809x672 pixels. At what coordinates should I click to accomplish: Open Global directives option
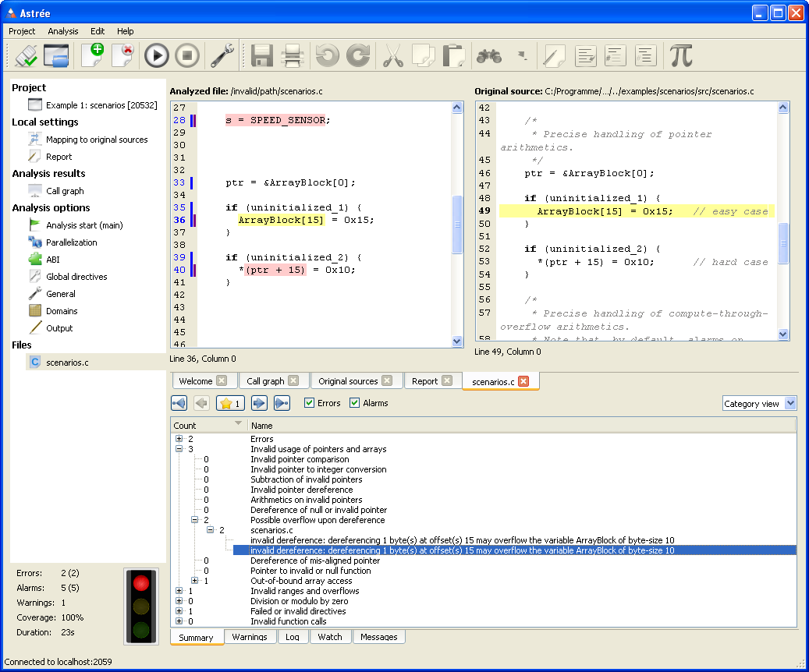click(76, 277)
